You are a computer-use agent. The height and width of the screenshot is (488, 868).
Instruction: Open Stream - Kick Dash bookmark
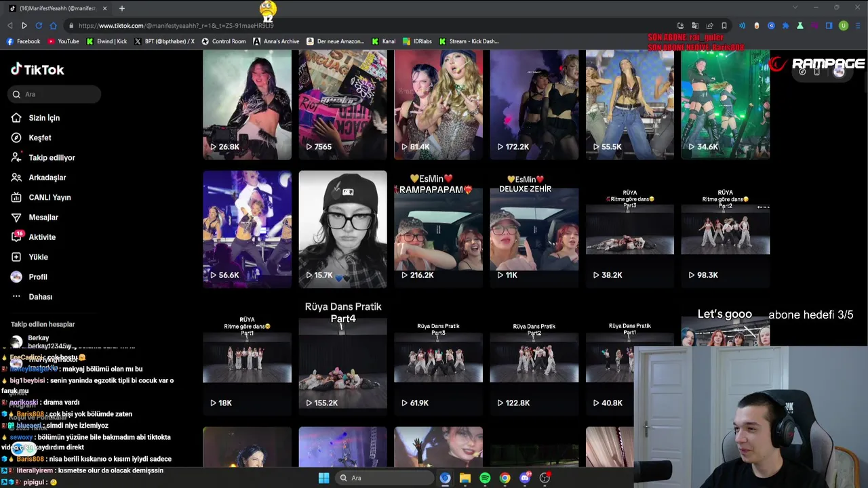(x=469, y=41)
